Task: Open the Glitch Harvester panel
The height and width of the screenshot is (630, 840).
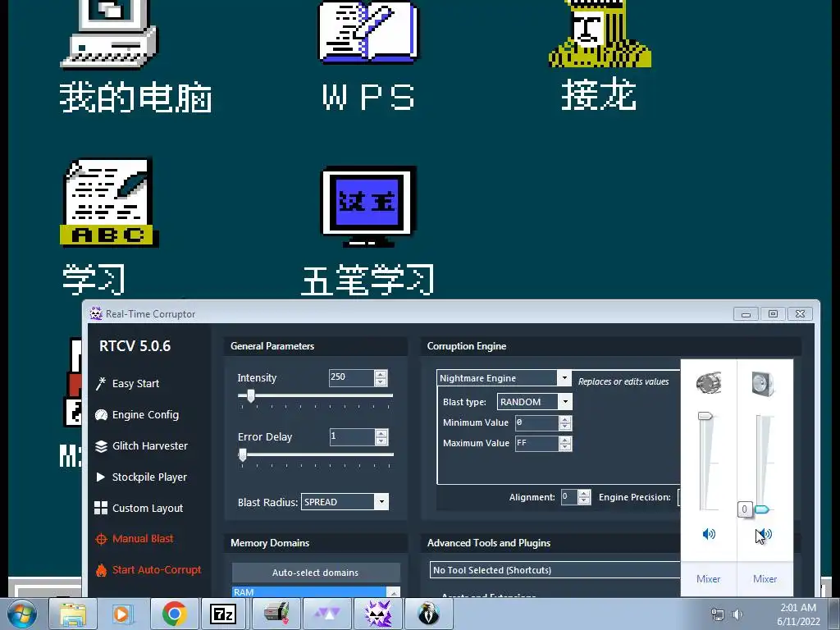Action: click(x=149, y=445)
